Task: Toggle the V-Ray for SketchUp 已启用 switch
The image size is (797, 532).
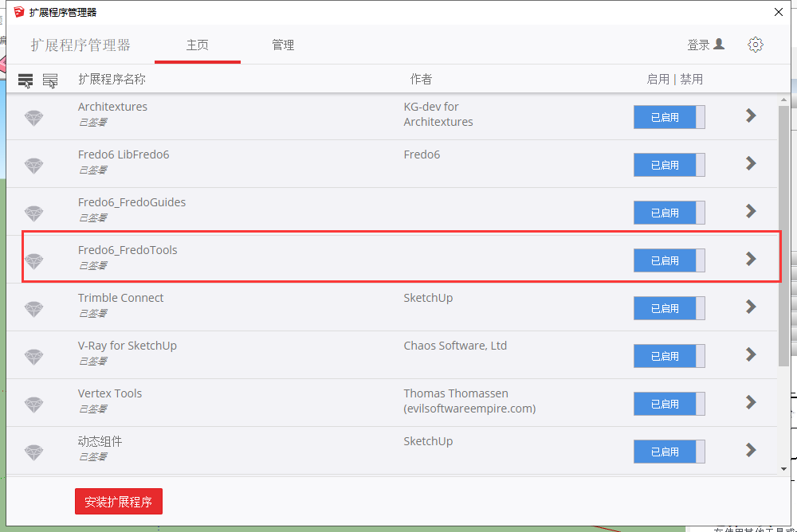Action: [669, 356]
